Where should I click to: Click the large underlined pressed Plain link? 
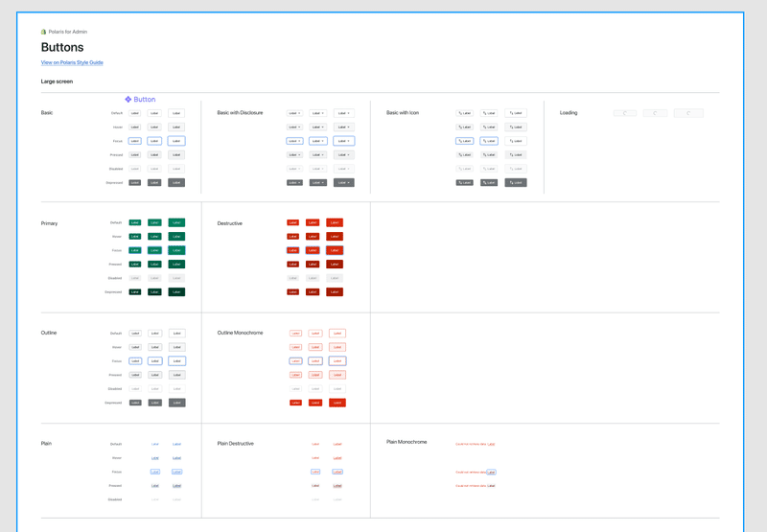(177, 486)
